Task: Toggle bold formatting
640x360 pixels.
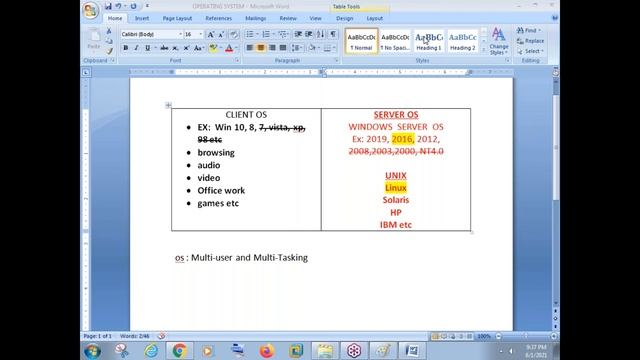Action: [x=126, y=48]
